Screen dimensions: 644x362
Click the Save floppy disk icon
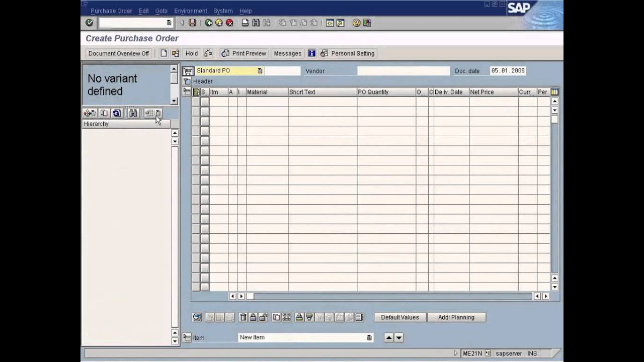coord(192,23)
